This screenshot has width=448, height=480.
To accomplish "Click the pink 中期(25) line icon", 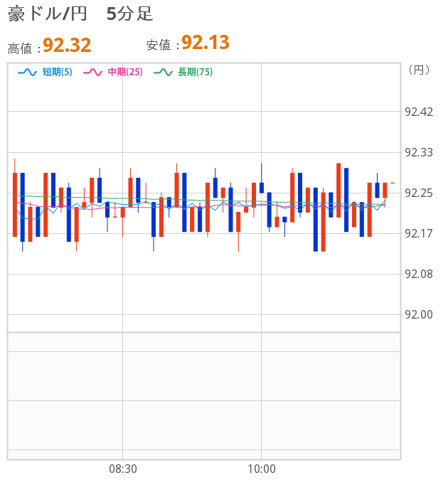I will [x=93, y=72].
